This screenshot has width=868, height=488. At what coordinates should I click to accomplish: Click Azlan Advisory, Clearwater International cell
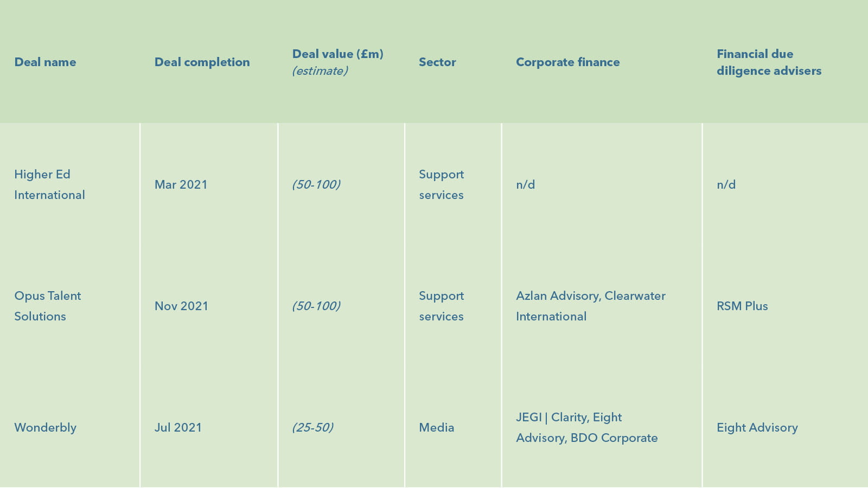pyautogui.click(x=590, y=306)
